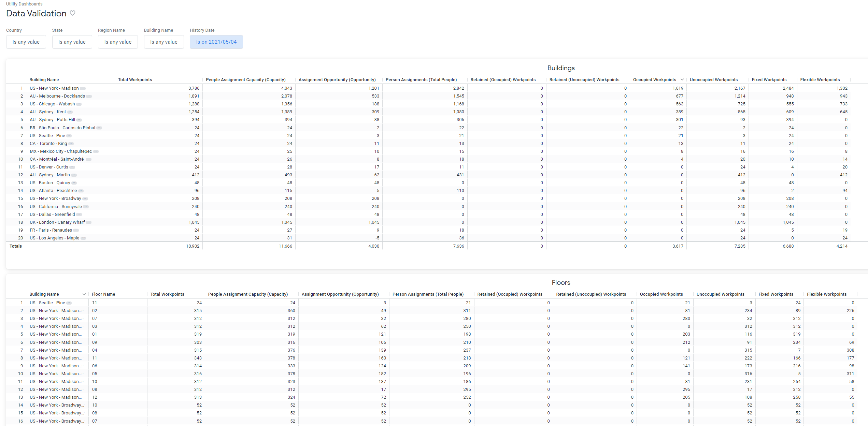The image size is (868, 426).
Task: Click the sort chevron on Occupied Workpoints header
Action: coord(682,79)
